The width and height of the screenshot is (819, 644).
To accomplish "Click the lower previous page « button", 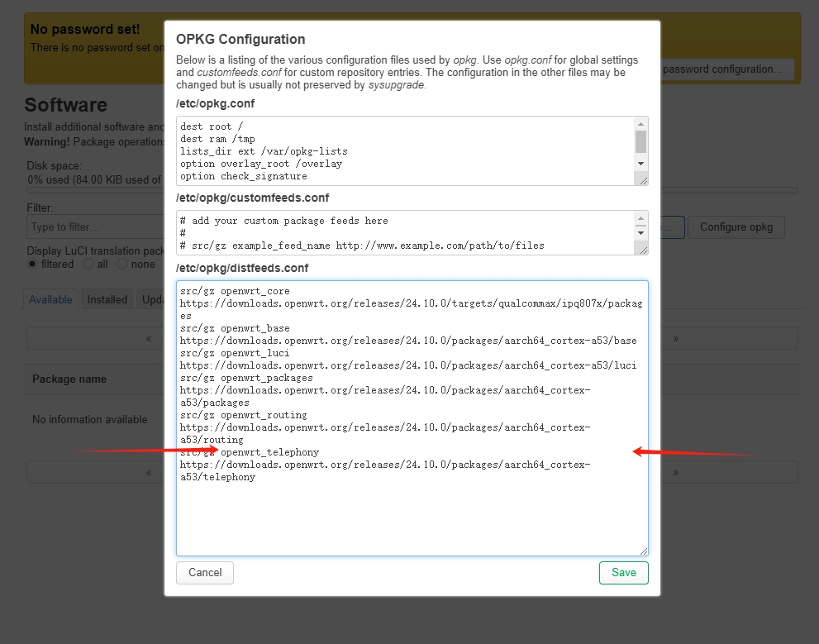I will pyautogui.click(x=148, y=472).
